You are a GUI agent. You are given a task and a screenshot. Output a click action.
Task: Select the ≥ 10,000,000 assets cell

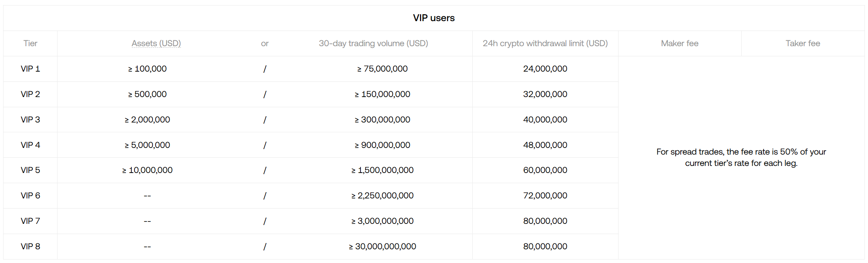pos(147,170)
